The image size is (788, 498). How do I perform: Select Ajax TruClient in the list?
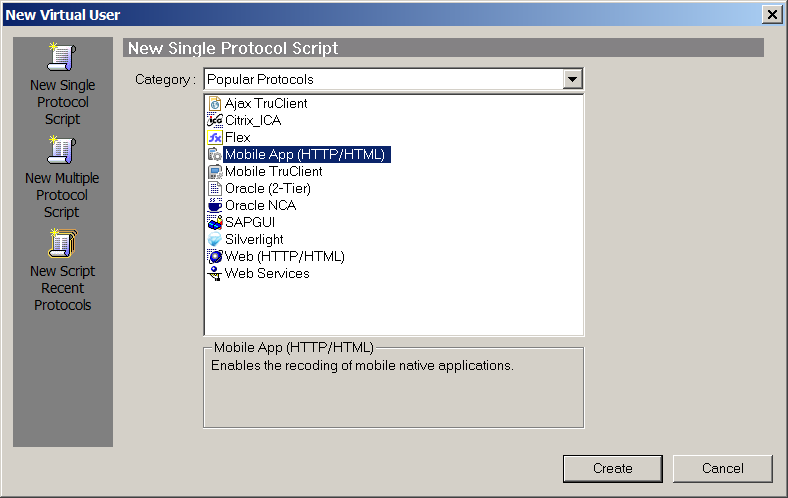[266, 104]
